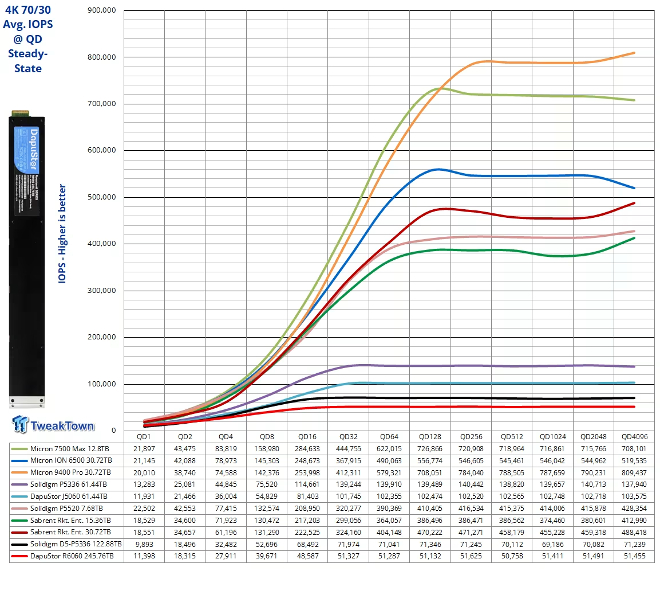Click Sabrent 30.72TB QD128 value 470,222
Viewport: 660px width, 606px height.
click(430, 532)
